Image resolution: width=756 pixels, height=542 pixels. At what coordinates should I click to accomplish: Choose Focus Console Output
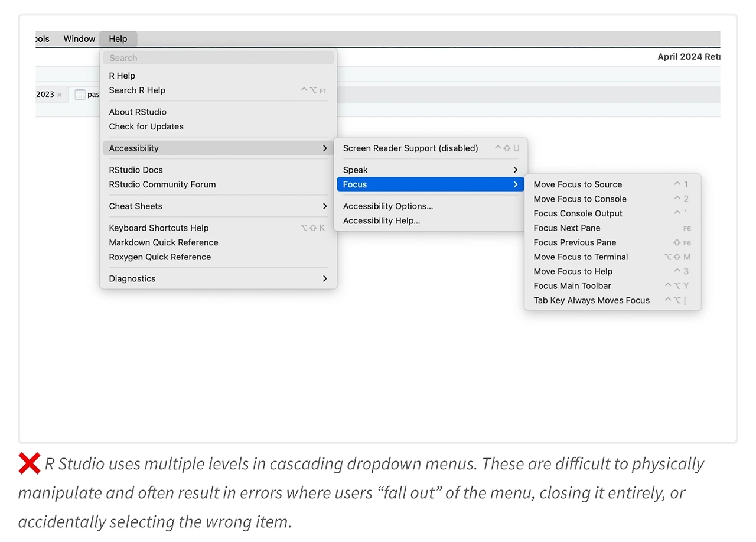(x=612, y=213)
